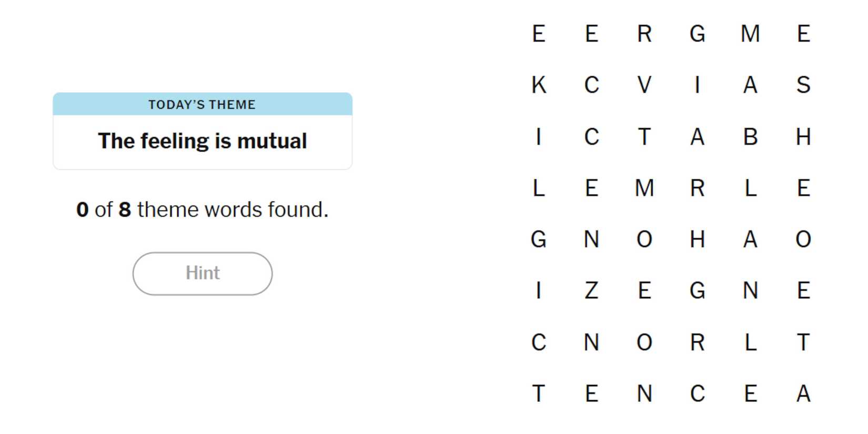Select the letter K in the grid

538,85
